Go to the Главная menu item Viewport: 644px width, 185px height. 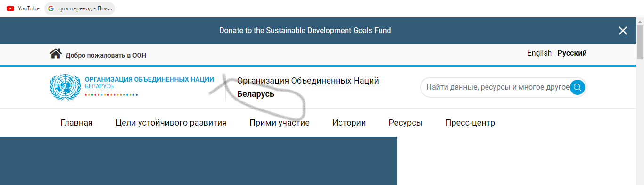pyautogui.click(x=76, y=123)
